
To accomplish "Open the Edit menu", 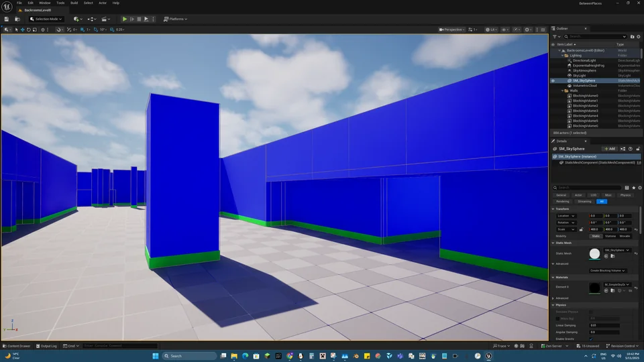I will [30, 3].
